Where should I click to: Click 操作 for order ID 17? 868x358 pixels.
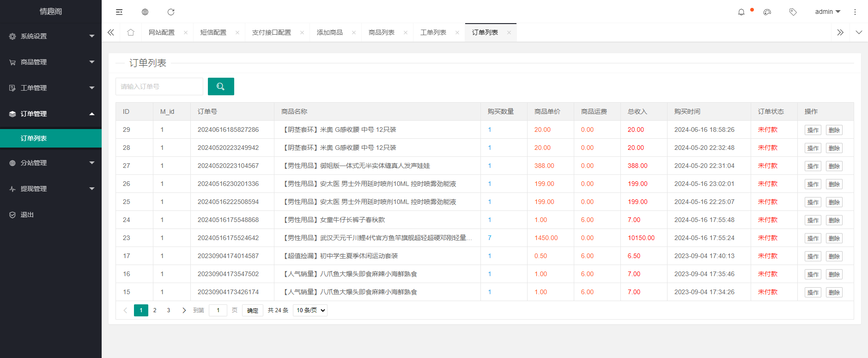(x=813, y=256)
